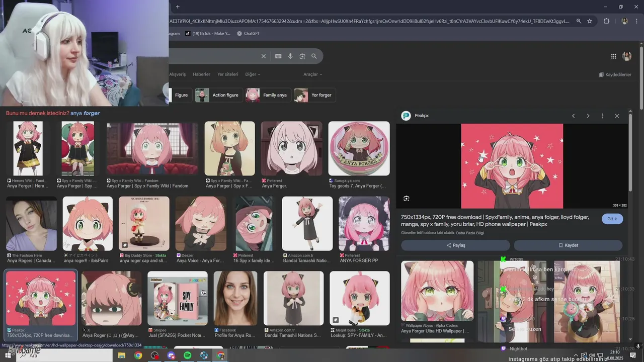Image resolution: width=644 pixels, height=362 pixels.
Task: Open the first Chrome icon in the taskbar
Action: click(138, 355)
